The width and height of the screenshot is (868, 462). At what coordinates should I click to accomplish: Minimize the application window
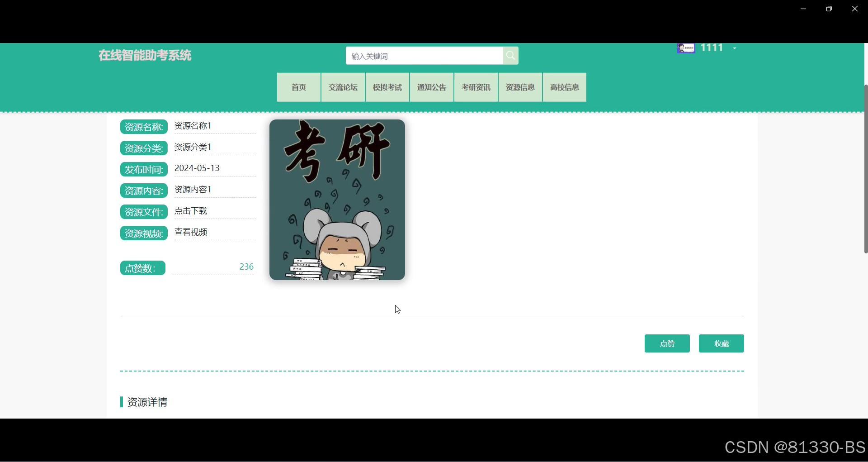[803, 9]
